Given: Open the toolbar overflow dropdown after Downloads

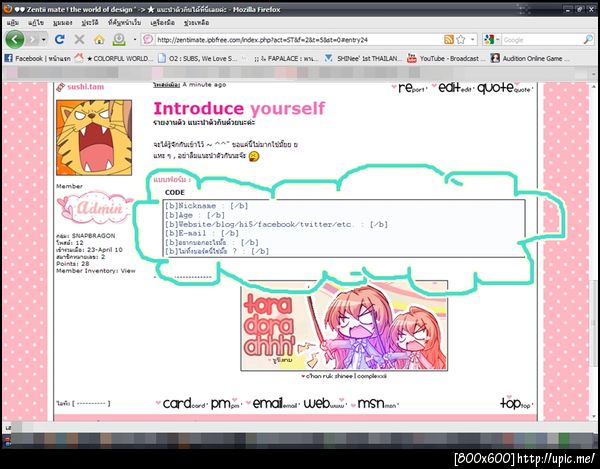Looking at the screenshot, I should [135, 39].
